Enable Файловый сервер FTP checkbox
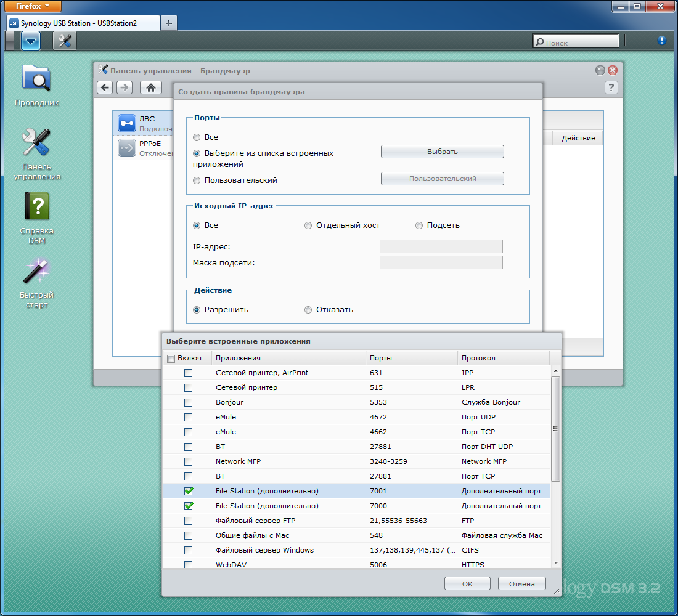 coord(189,521)
